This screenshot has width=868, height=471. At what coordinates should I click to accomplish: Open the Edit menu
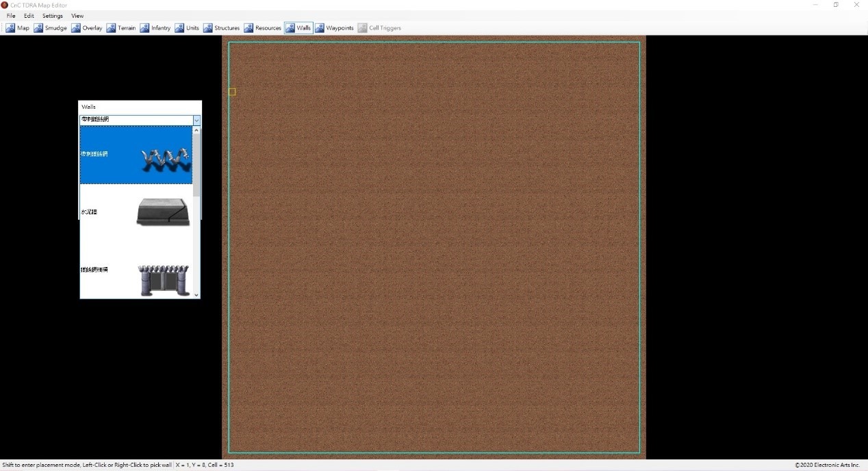[x=29, y=16]
